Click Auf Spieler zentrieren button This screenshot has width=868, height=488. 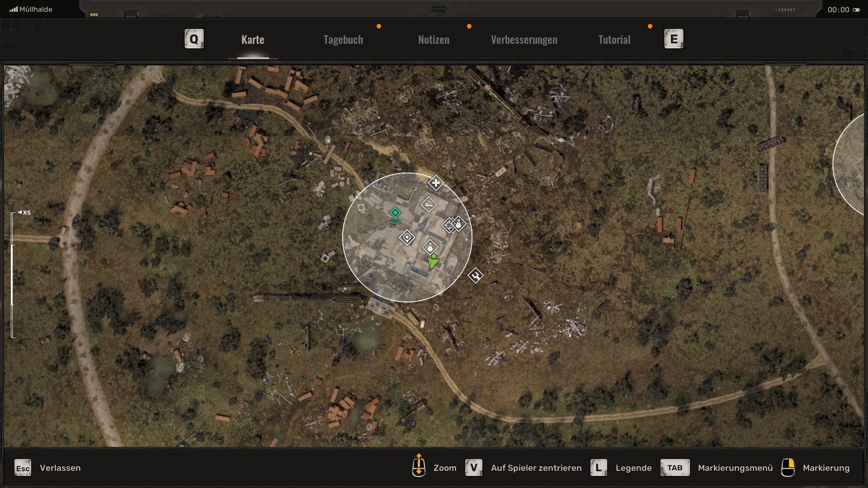click(536, 468)
